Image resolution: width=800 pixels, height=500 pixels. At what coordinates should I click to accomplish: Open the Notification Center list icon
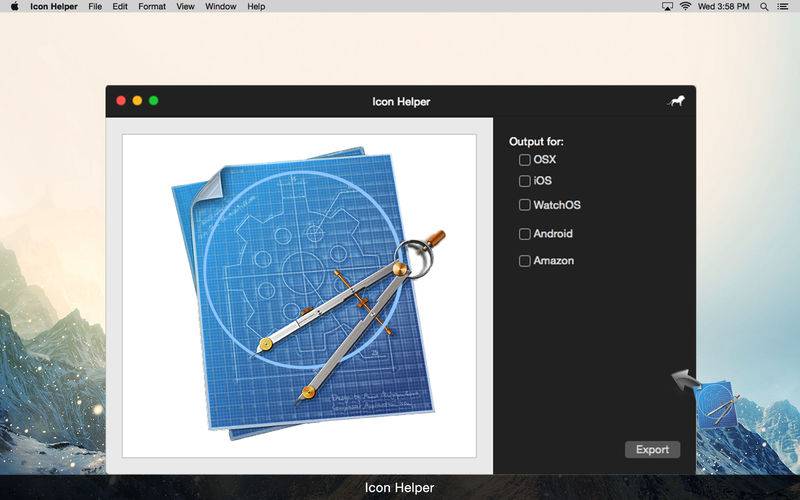[783, 7]
